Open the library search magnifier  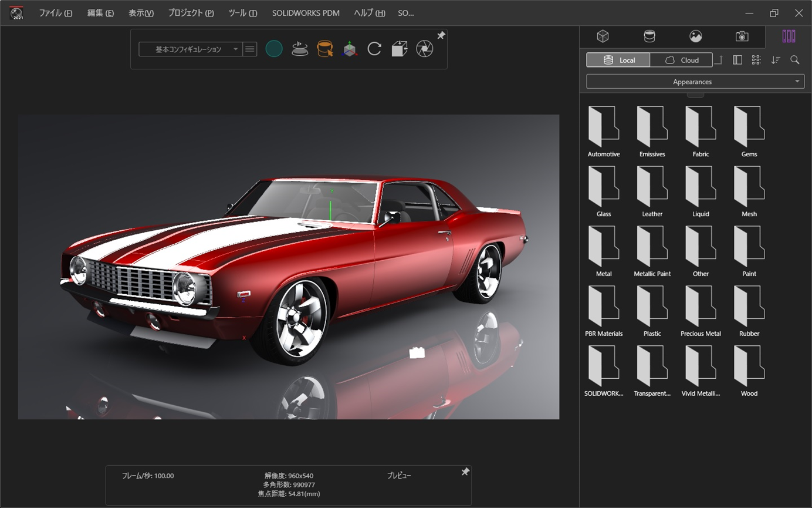tap(795, 60)
